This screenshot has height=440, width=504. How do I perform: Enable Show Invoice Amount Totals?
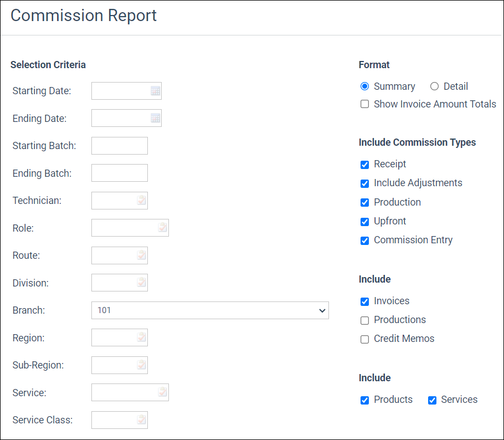click(364, 104)
